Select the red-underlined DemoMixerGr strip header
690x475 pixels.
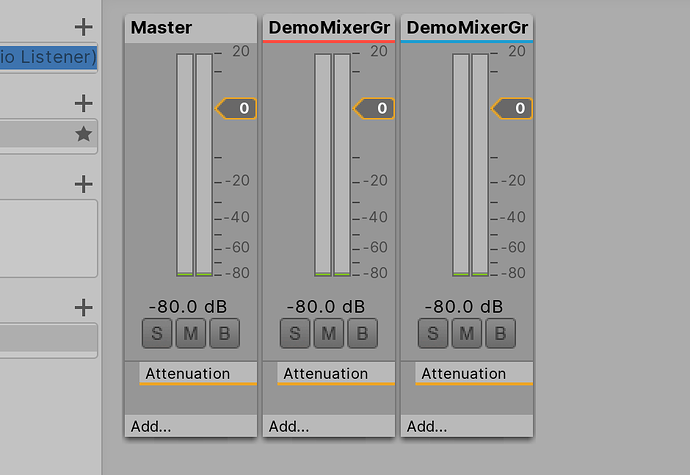[329, 28]
